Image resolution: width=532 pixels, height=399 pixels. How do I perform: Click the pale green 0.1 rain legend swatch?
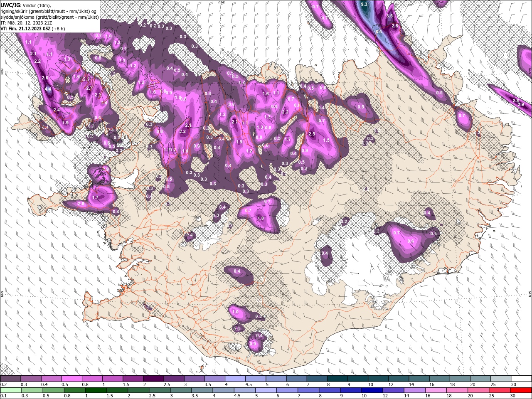point(11,390)
